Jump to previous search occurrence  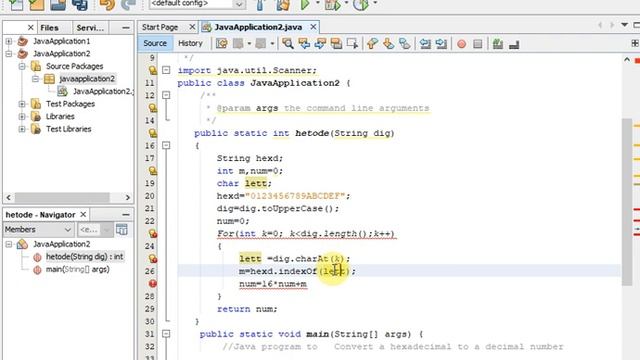(304, 44)
